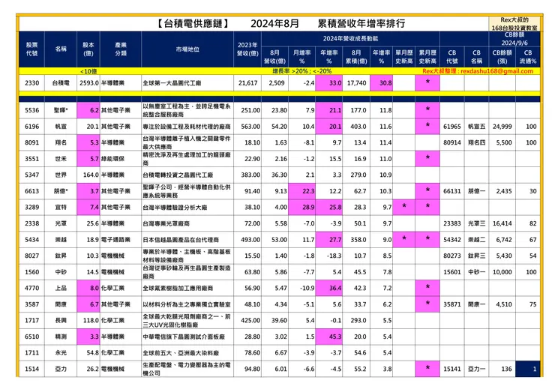Click the CB代號 column header
Viewport: 555px width, 392px height.
click(x=452, y=57)
